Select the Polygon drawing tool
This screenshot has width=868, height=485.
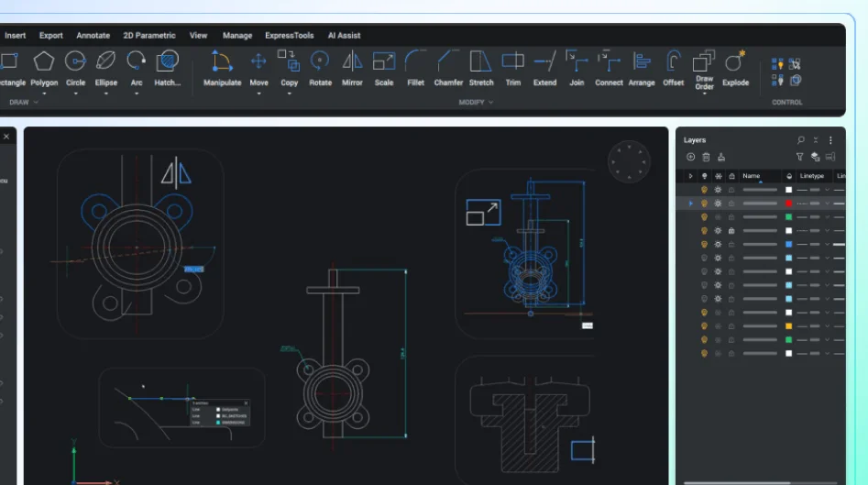(x=44, y=61)
